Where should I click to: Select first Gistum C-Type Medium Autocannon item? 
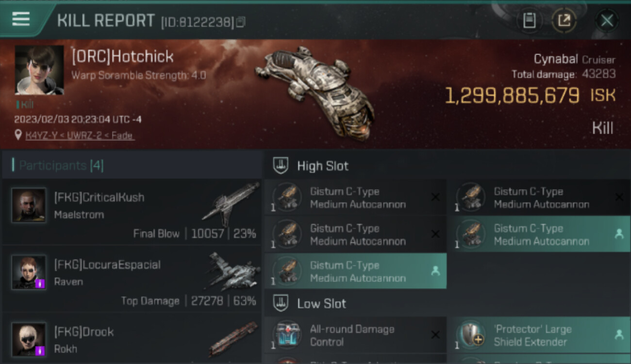355,198
